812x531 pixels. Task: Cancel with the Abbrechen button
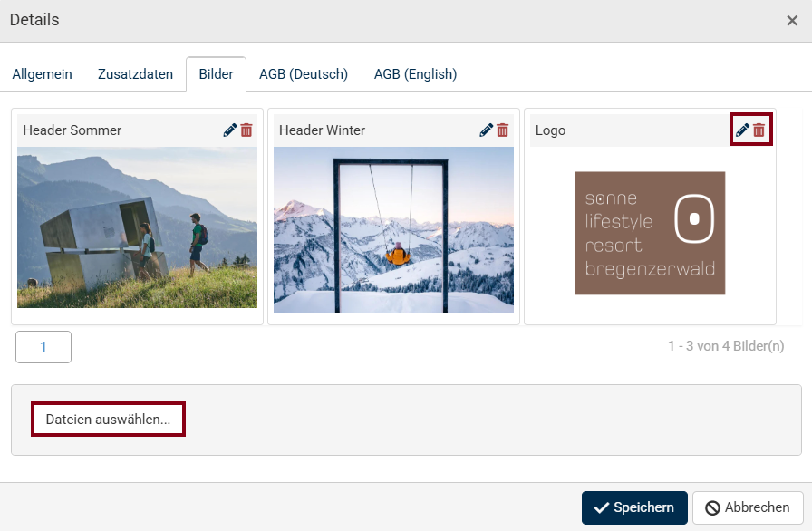pyautogui.click(x=748, y=507)
